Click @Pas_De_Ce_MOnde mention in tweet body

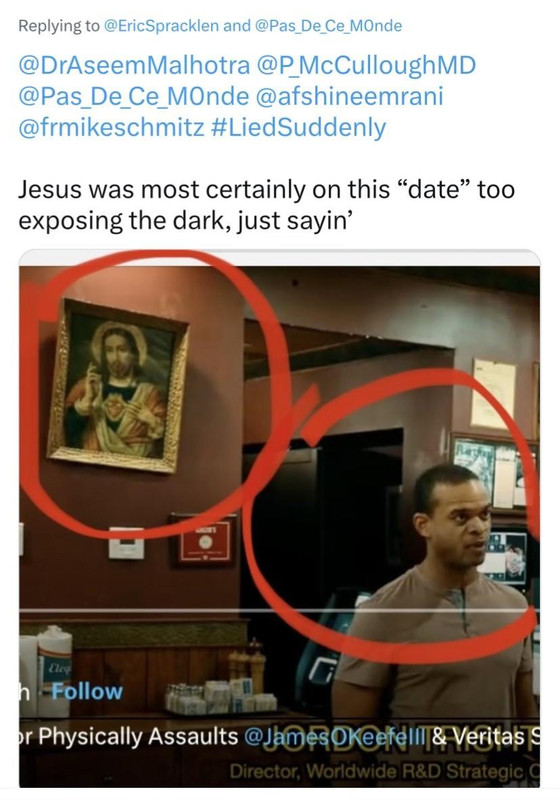[x=134, y=96]
